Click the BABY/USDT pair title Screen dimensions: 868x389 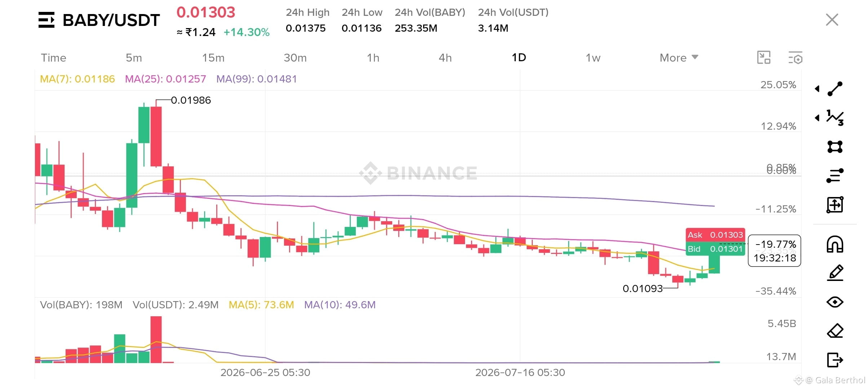(x=111, y=20)
